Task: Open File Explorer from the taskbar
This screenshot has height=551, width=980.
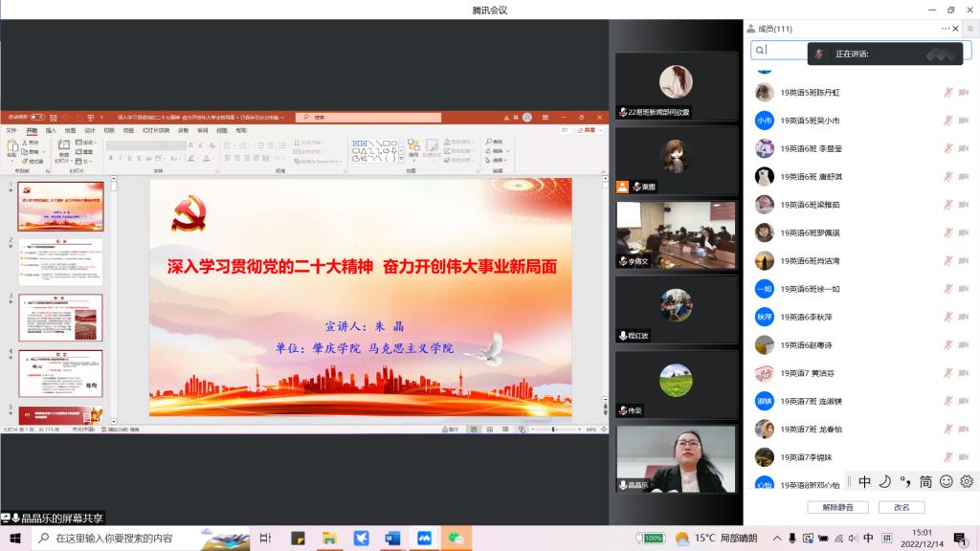Action: tap(328, 539)
